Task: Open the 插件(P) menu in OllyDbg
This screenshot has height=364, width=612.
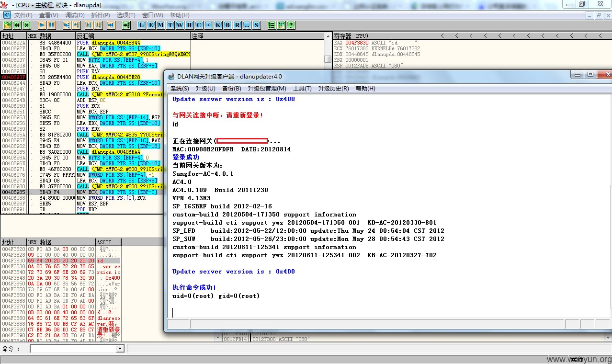Action: 100,15
